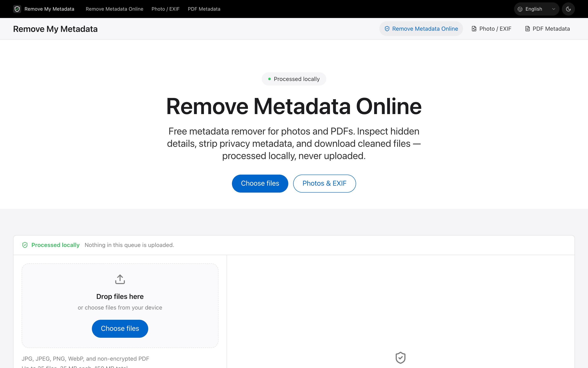Click the Processed locally badge above the headline
Image resolution: width=588 pixels, height=368 pixels.
[x=294, y=79]
